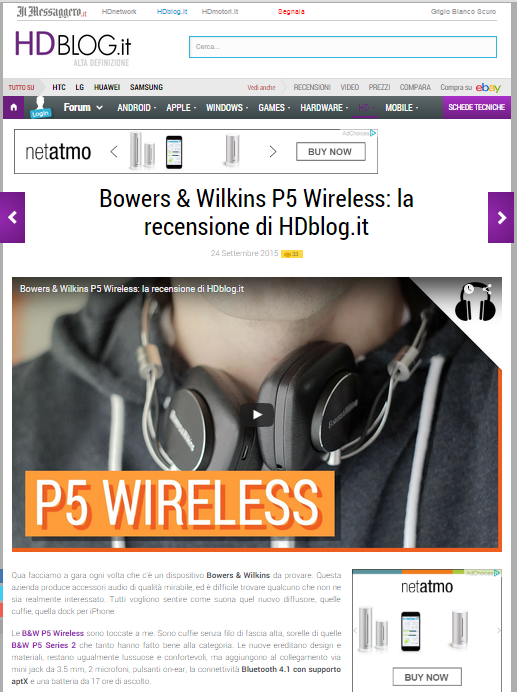Play the P5 Wireless video review
517x692 pixels.
point(257,415)
